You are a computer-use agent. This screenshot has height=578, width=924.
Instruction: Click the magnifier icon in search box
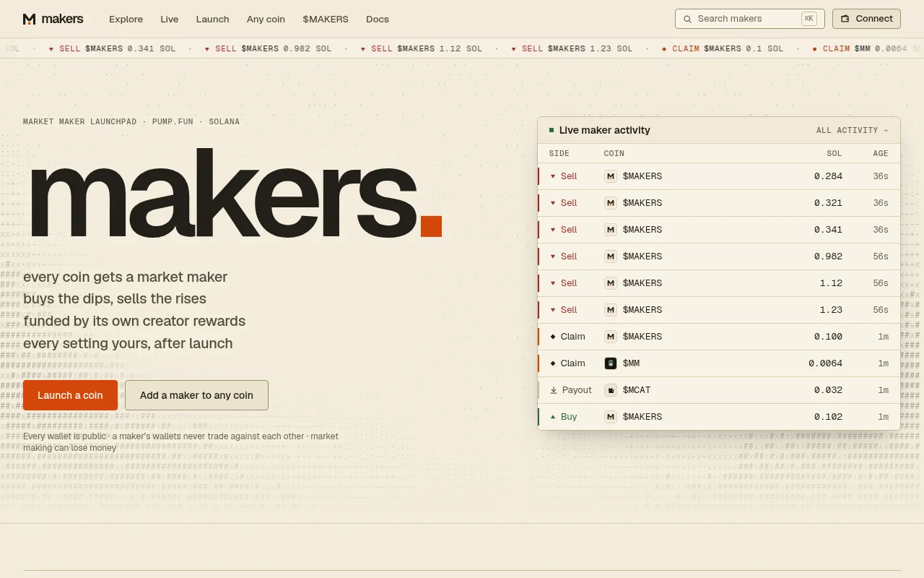pyautogui.click(x=688, y=19)
